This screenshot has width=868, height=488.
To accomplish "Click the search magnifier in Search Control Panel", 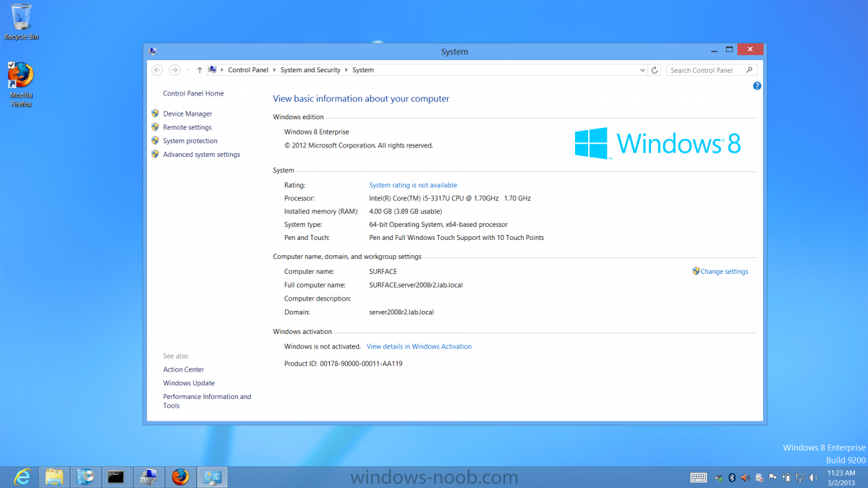I will pos(749,70).
